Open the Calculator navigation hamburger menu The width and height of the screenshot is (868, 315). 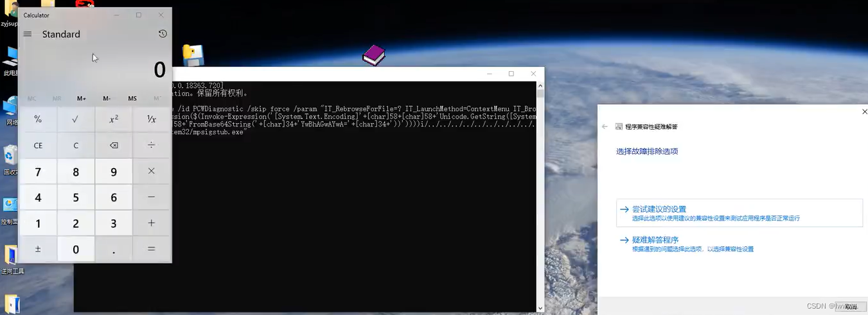click(x=28, y=34)
